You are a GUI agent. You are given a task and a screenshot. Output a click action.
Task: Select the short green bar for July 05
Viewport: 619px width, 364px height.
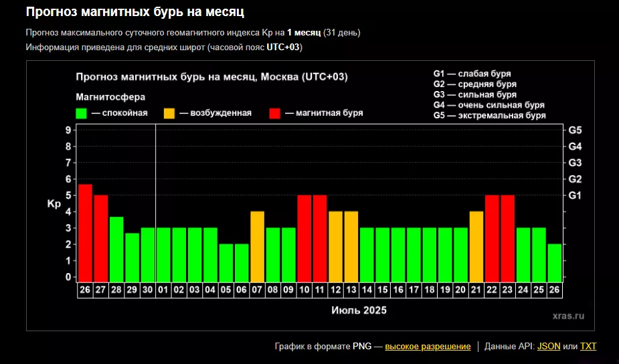point(226,262)
